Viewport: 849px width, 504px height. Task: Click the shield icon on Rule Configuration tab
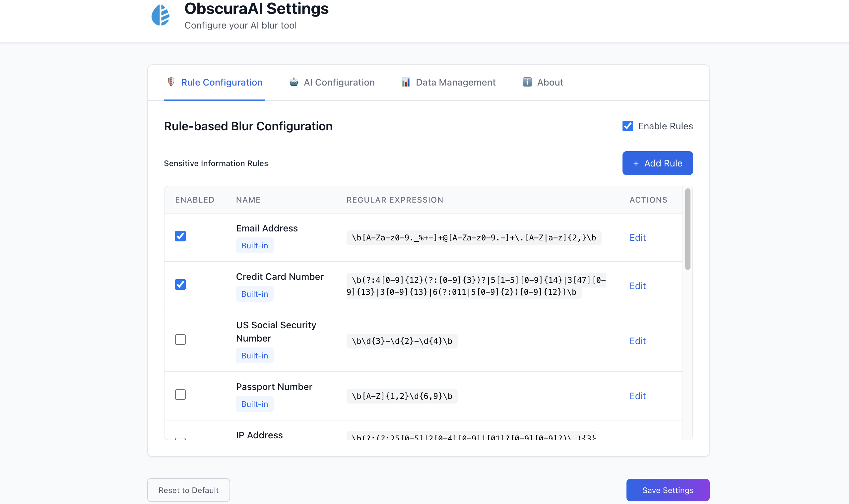171,82
